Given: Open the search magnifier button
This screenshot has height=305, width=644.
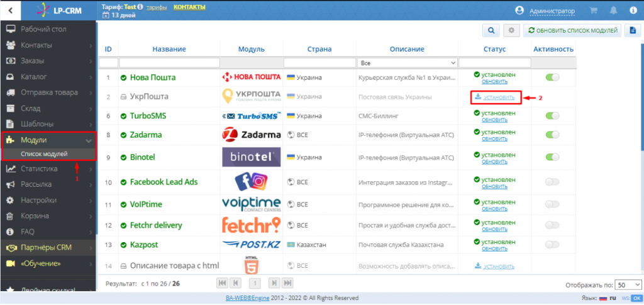Looking at the screenshot, I should pyautogui.click(x=491, y=30).
